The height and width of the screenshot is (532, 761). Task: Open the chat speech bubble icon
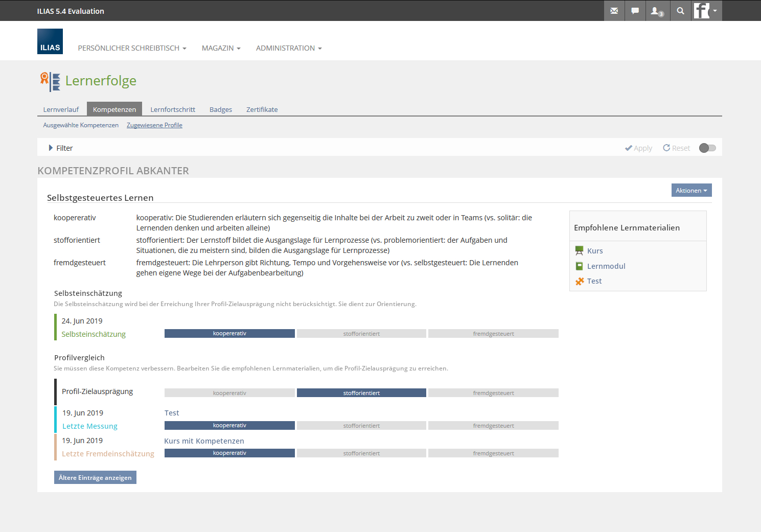coord(635,11)
